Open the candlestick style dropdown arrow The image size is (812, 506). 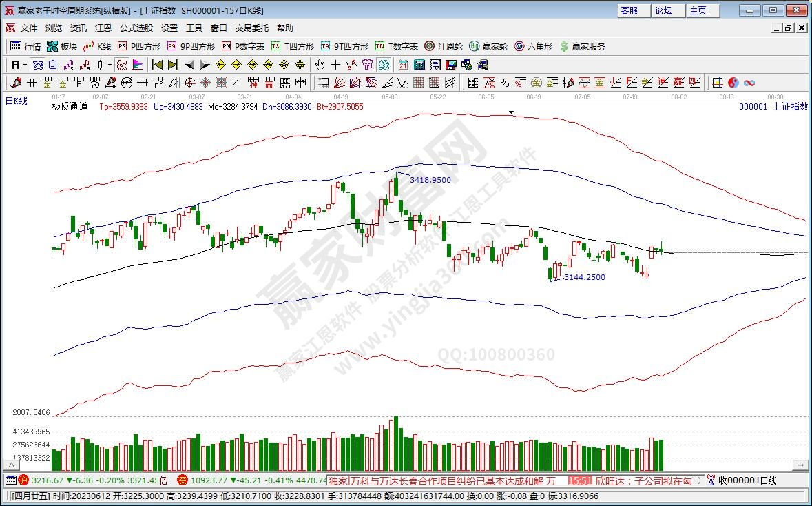(110, 65)
